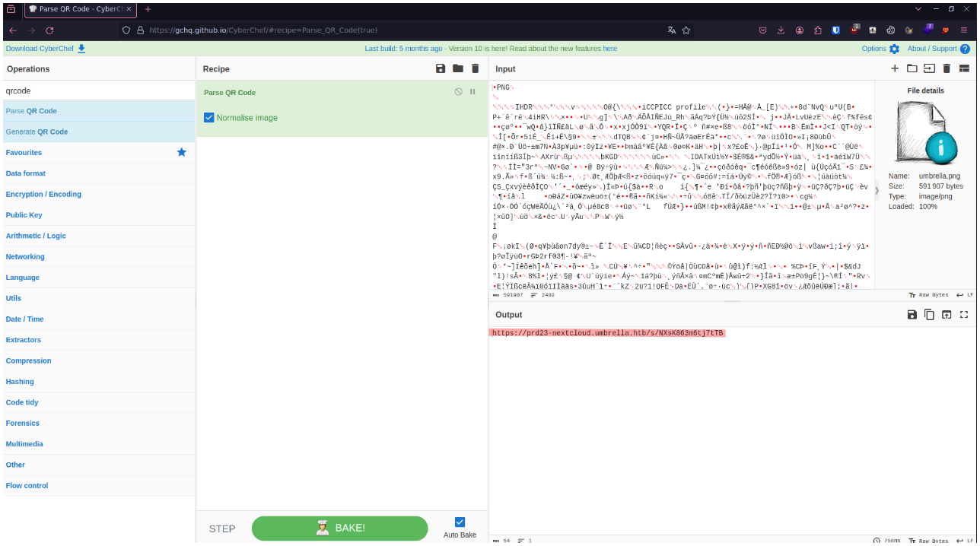The image size is (980, 546).
Task: Save the recipe with the floppy icon
Action: click(441, 68)
